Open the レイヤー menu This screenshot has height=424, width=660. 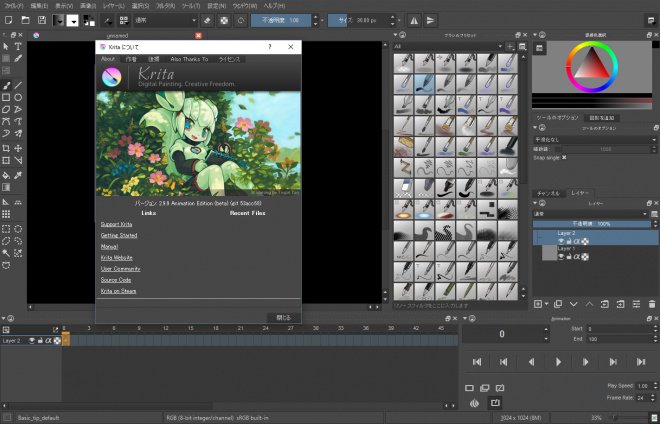[113, 6]
